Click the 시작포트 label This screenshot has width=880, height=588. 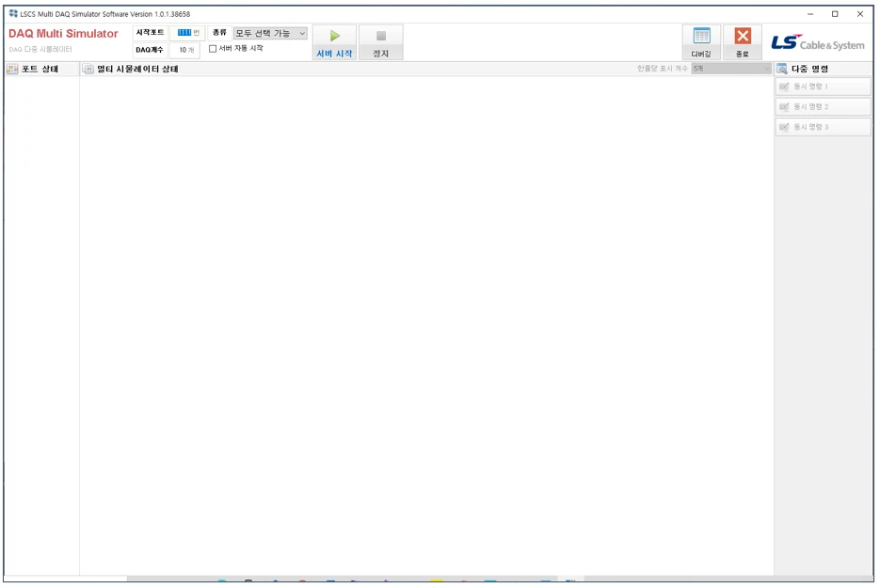[150, 33]
